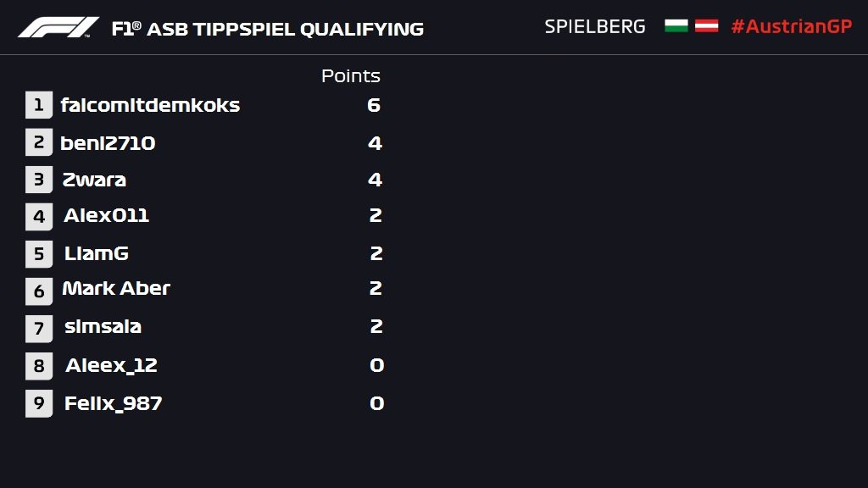Select player falcomitdemkoks

(150, 105)
